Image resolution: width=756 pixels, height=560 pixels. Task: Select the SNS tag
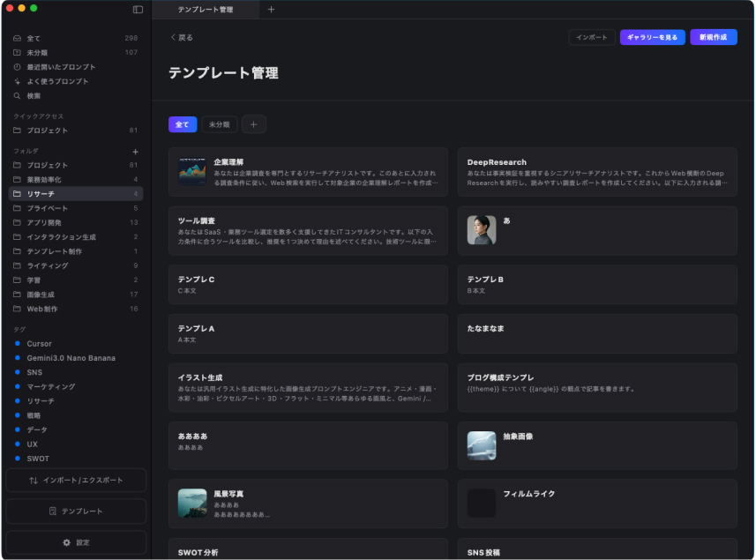coord(76,372)
